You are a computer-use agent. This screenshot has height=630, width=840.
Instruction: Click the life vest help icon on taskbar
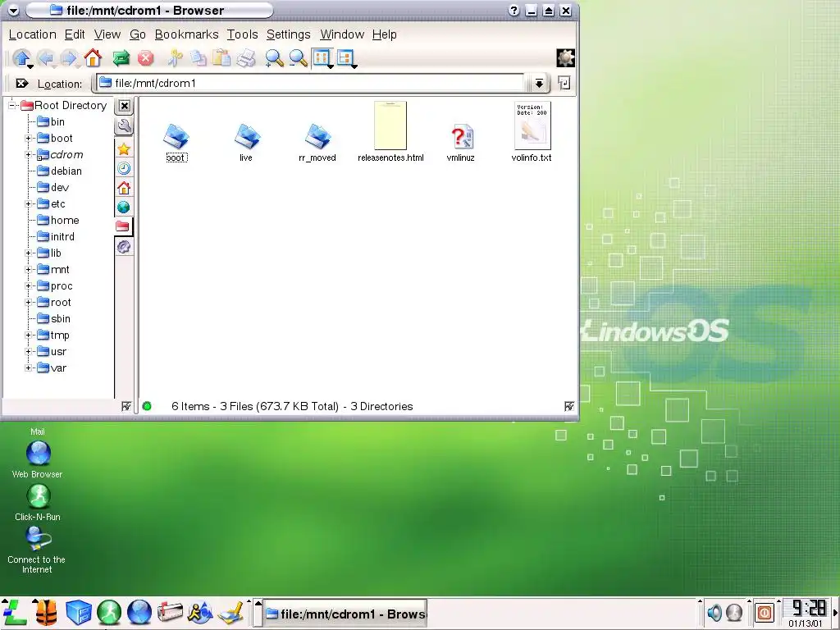(x=46, y=613)
